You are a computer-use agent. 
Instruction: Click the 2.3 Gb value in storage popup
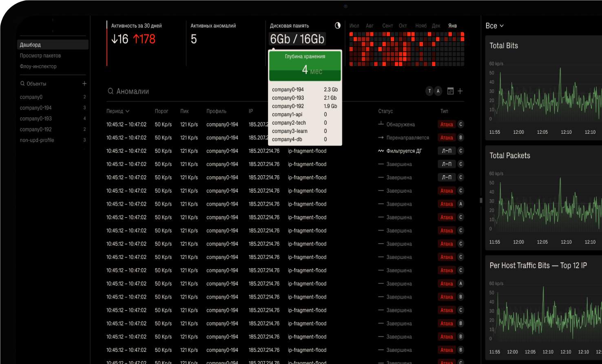331,90
